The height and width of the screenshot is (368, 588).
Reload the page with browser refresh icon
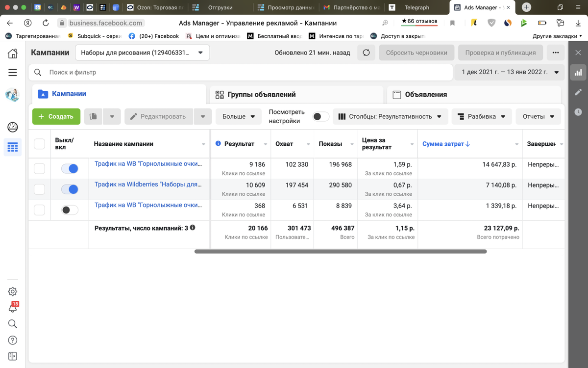(46, 23)
